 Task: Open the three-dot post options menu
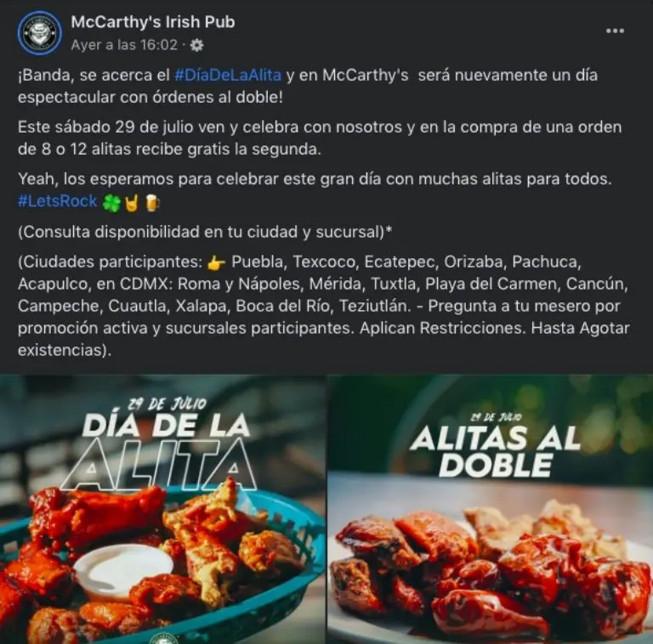coord(615,31)
